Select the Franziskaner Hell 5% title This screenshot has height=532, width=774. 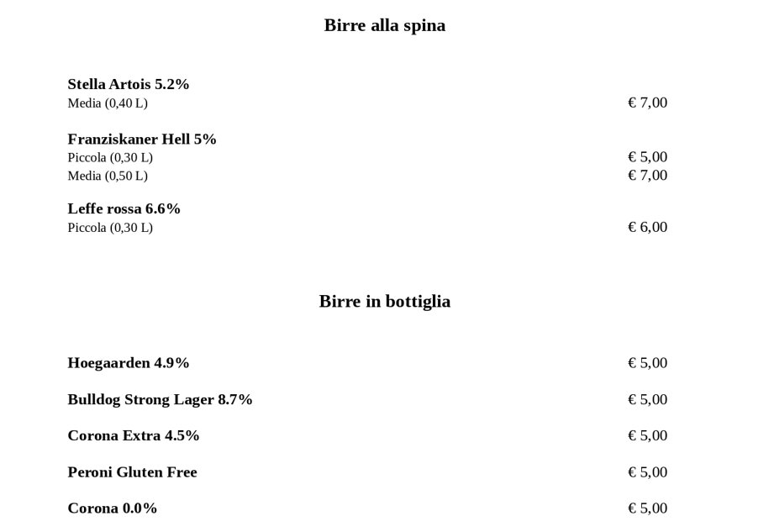(x=142, y=140)
